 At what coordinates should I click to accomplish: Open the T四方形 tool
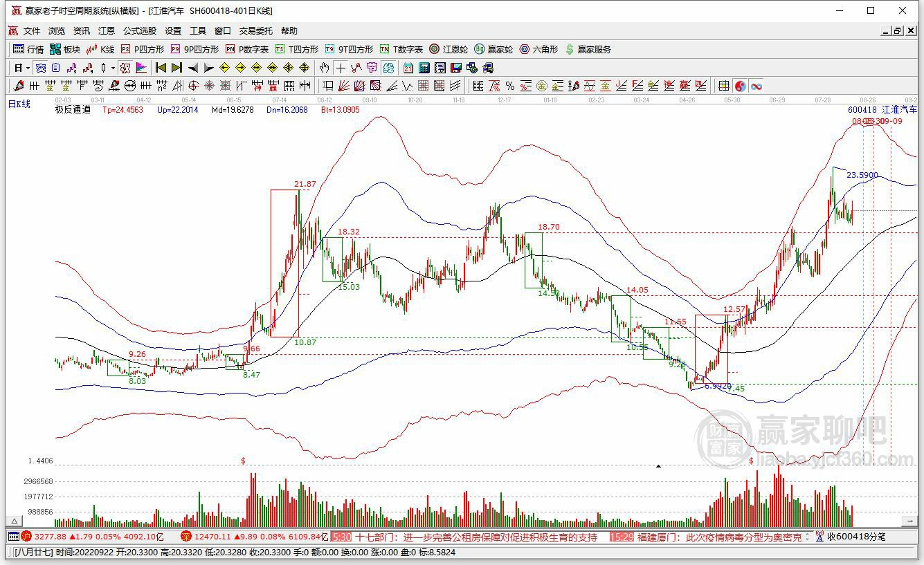pos(297,49)
